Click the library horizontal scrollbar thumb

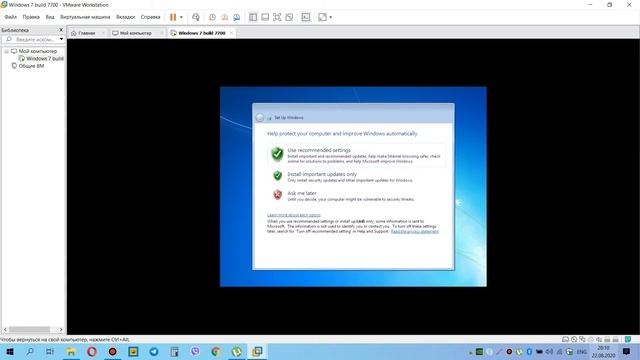point(29,329)
